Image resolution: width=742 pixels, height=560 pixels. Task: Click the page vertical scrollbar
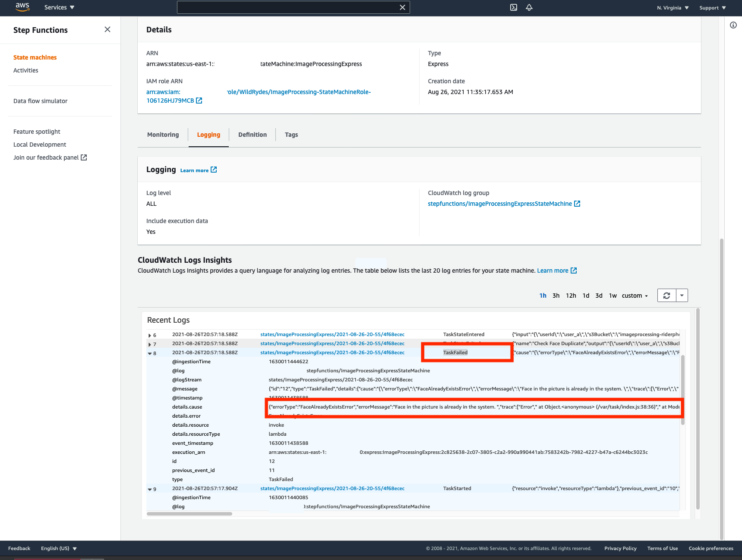coord(722,388)
